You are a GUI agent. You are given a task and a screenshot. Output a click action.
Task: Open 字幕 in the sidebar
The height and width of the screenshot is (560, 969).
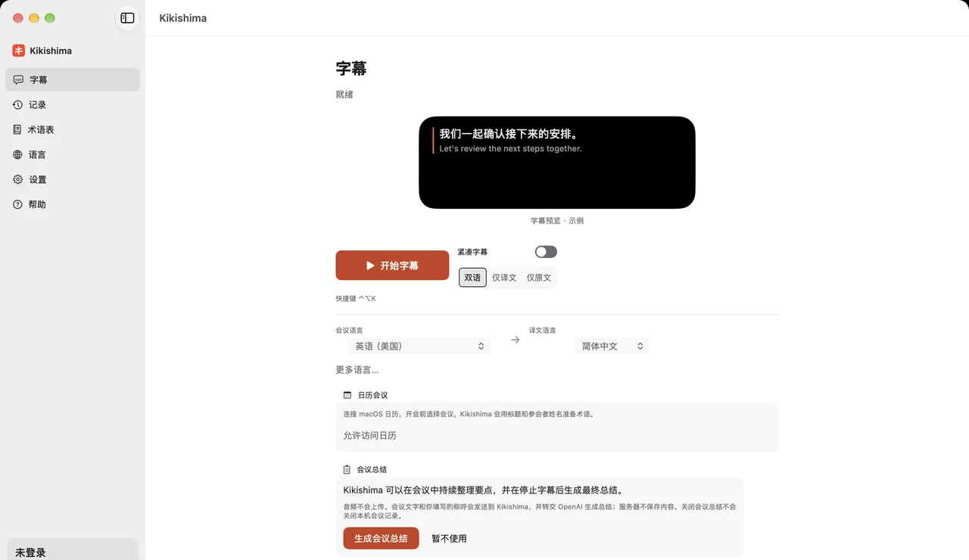pyautogui.click(x=73, y=79)
